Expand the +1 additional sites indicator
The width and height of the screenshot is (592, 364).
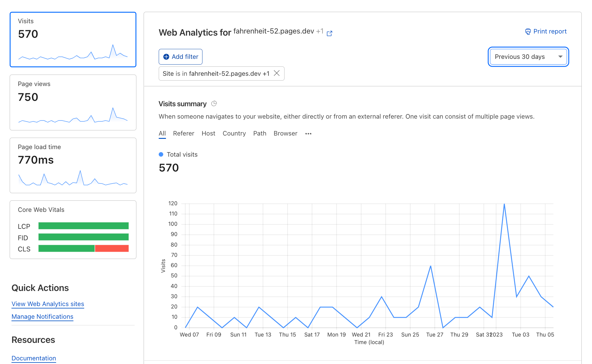click(320, 31)
